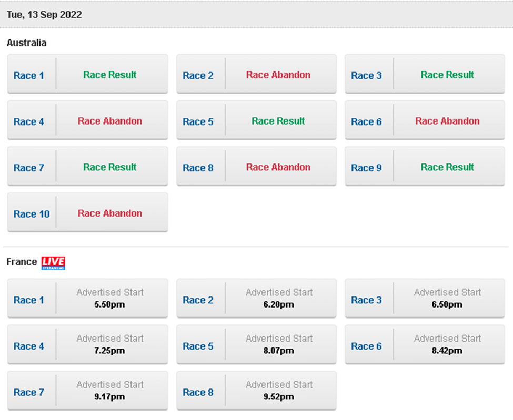Image resolution: width=513 pixels, height=420 pixels.
Task: View Australia Race 3 result
Action: click(425, 74)
